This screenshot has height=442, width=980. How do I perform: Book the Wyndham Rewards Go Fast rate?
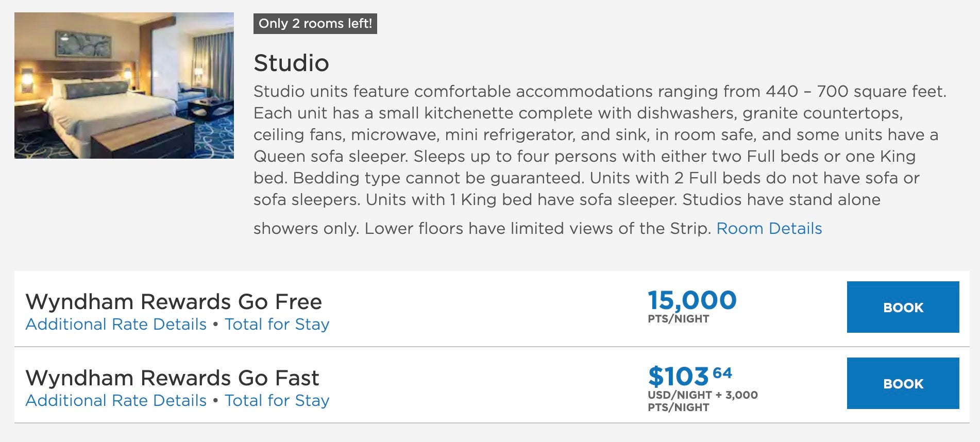pos(903,383)
